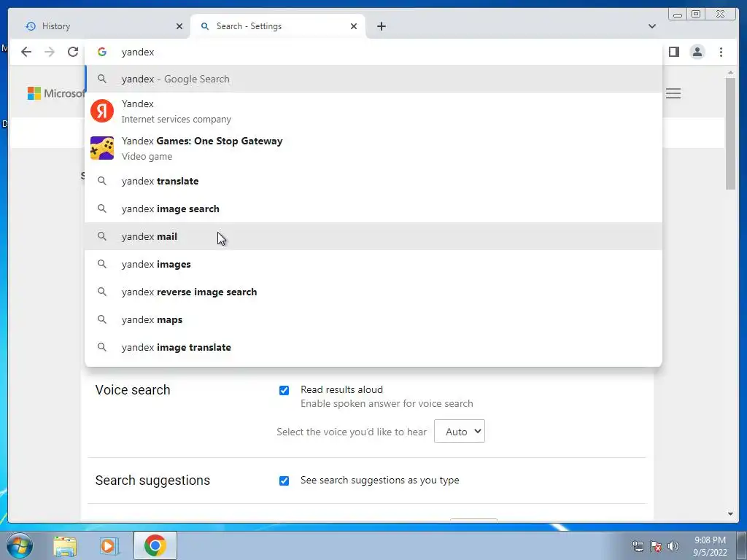Viewport: 747px width, 560px height.
Task: Click magnifier icon beside yandex translate
Action: click(x=102, y=181)
